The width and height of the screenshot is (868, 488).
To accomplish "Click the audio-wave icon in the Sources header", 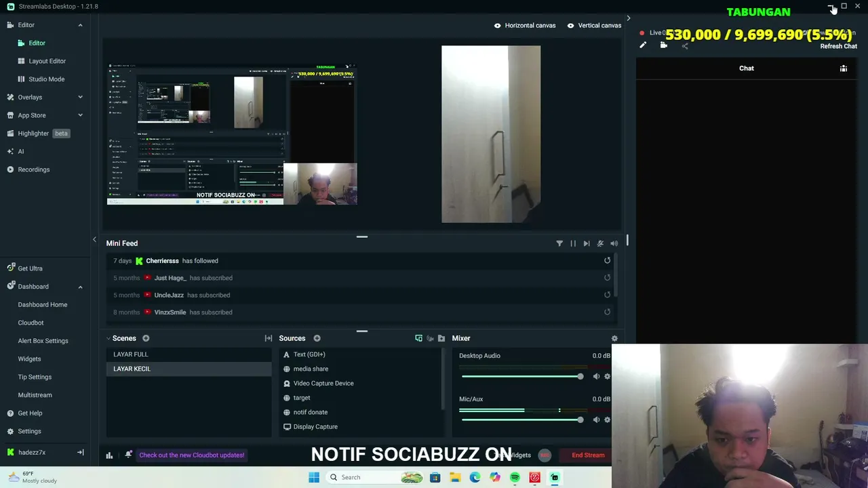I will 430,338.
